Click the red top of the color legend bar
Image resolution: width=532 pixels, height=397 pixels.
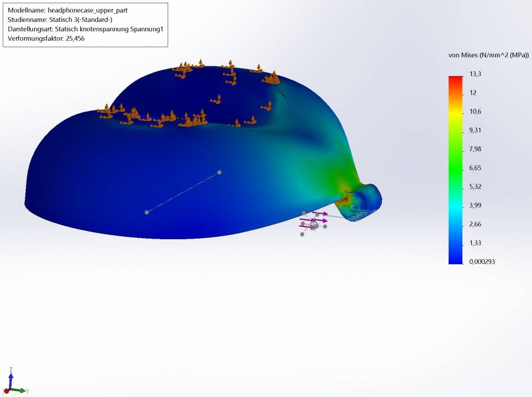455,79
